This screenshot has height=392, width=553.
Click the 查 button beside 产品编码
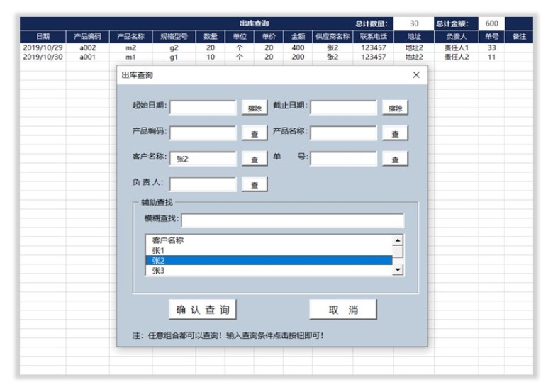255,133
